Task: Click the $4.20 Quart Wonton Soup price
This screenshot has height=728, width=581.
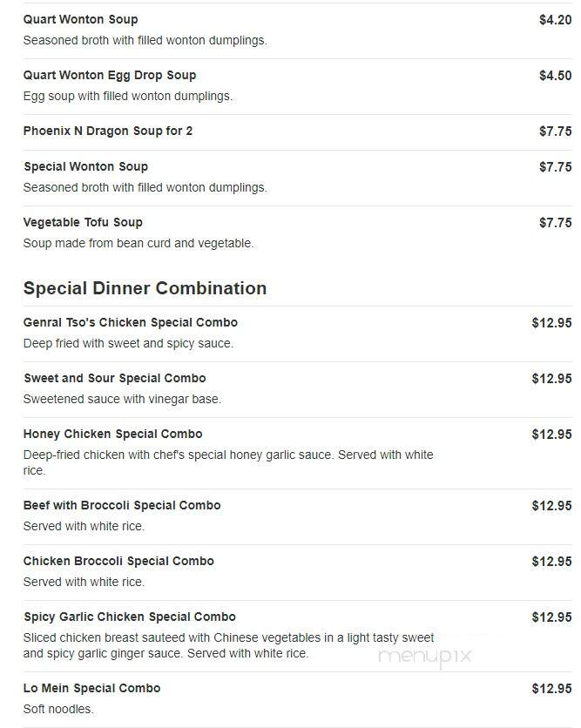Action: coord(556,20)
